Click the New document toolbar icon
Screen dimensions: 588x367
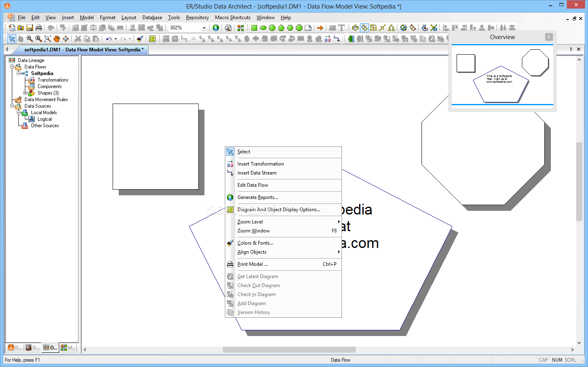click(x=12, y=28)
